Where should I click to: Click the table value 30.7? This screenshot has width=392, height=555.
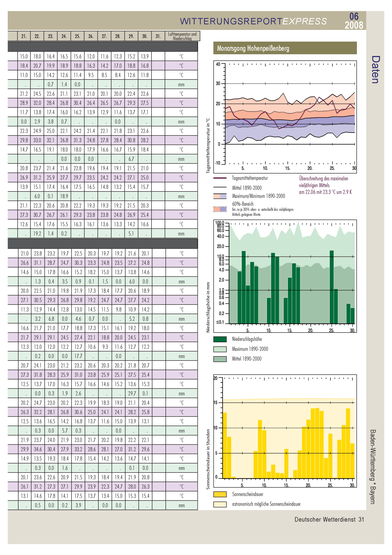point(37,215)
